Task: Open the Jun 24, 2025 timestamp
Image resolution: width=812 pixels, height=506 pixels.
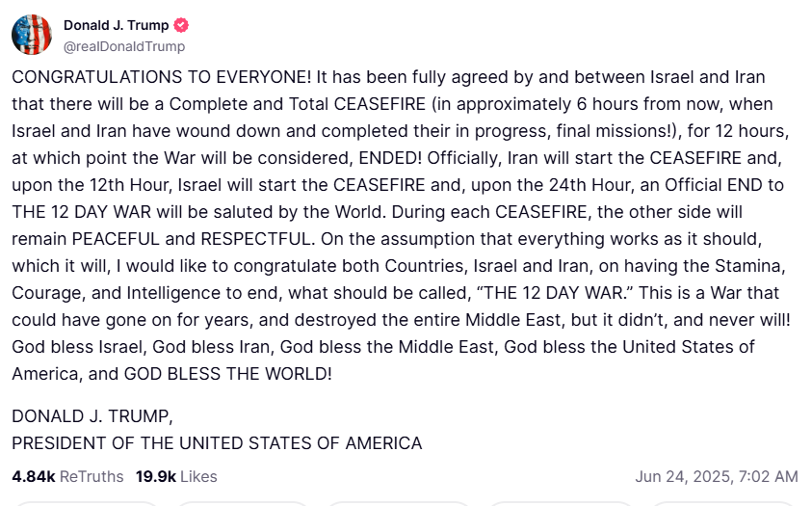Action: (717, 476)
